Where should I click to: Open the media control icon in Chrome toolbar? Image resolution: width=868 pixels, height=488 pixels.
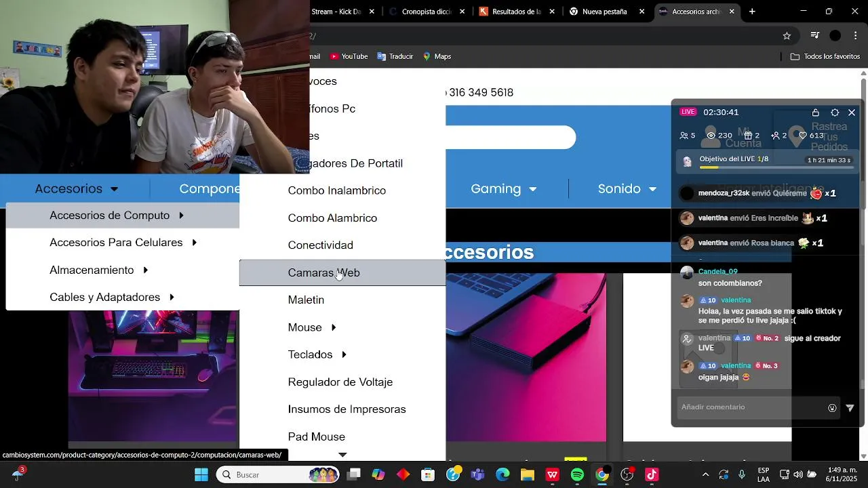815,36
